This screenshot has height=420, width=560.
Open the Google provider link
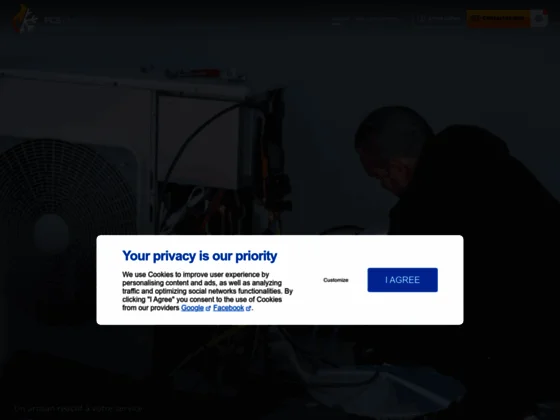pos(192,308)
